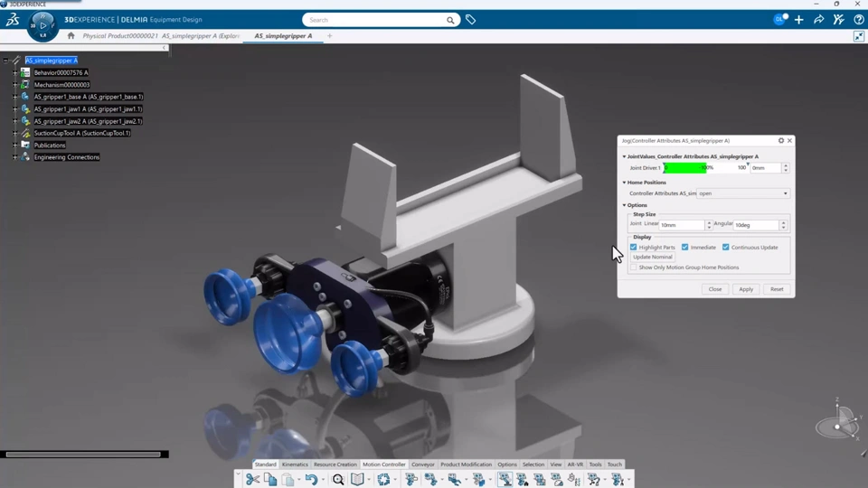Click the first robot controller toolbar icon

[410, 479]
